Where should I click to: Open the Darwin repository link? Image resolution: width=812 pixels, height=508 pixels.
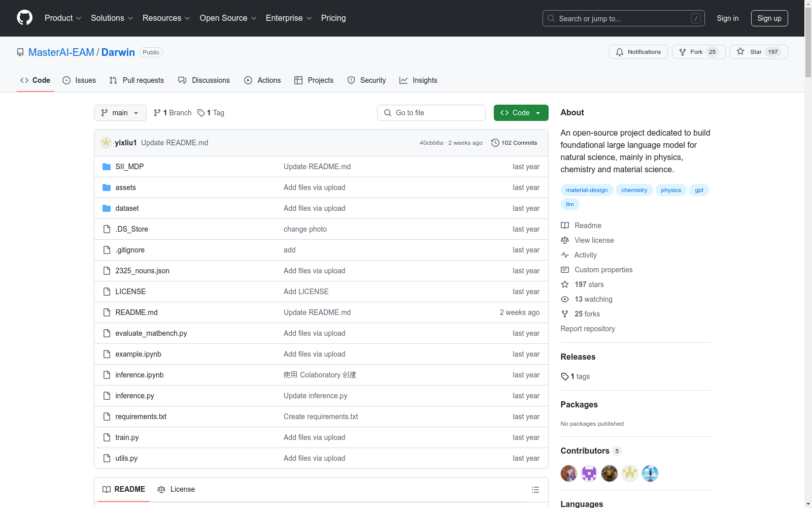[118, 52]
